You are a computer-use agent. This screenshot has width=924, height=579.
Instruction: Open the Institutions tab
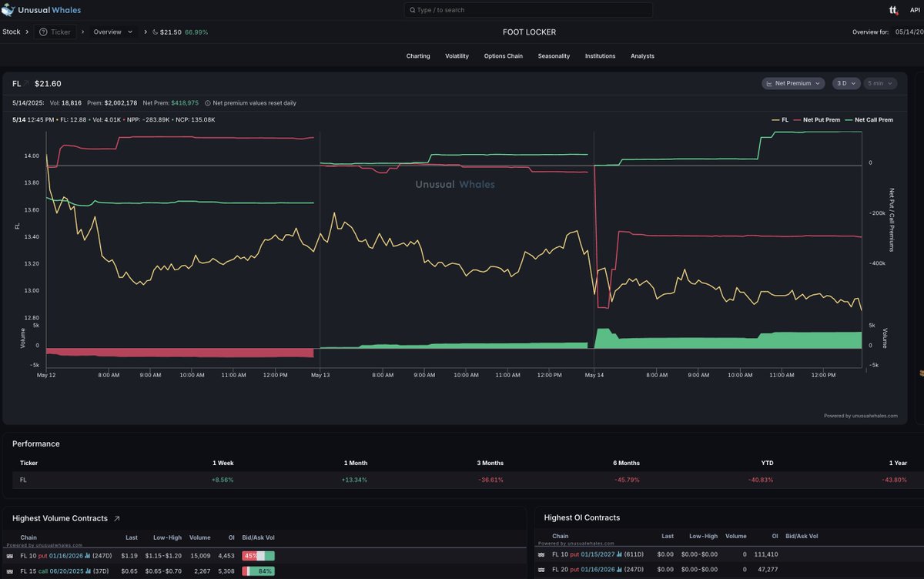tap(600, 56)
